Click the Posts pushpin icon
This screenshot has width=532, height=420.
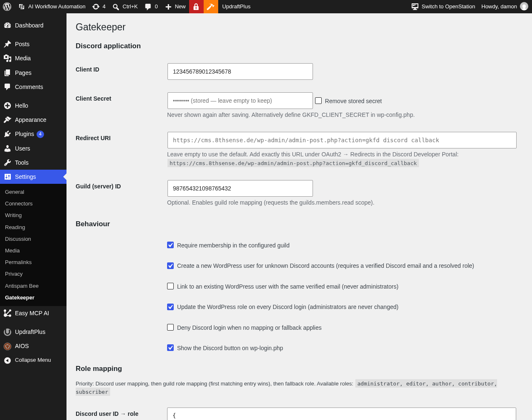7,44
